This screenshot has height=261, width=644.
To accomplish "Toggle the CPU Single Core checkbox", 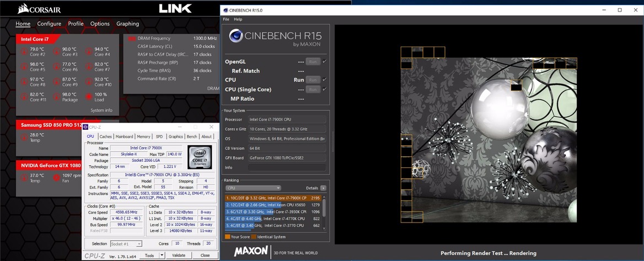I will [324, 89].
